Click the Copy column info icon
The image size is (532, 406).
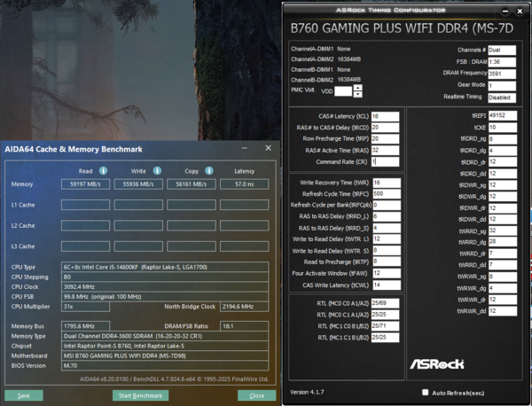(209, 170)
